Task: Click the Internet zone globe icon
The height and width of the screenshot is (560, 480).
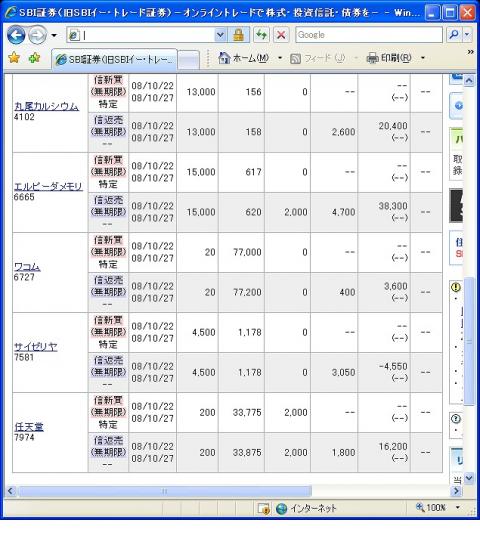Action: (282, 508)
